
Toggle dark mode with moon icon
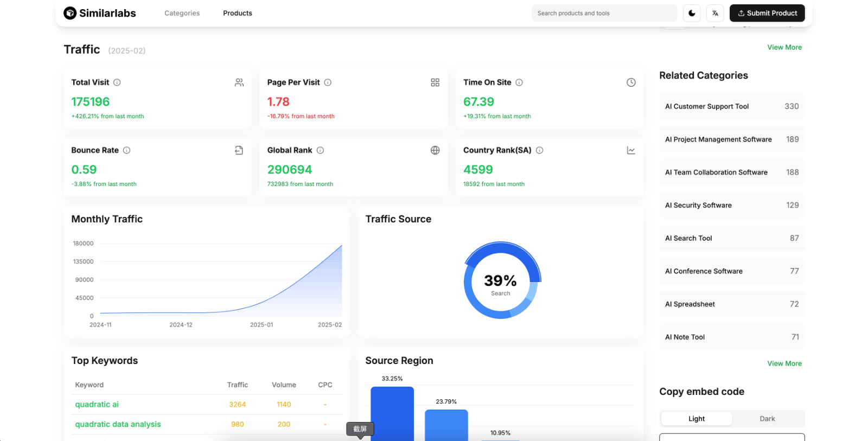pos(692,13)
